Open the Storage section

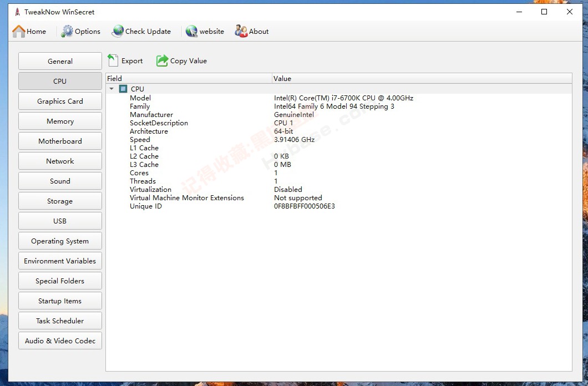click(x=60, y=201)
